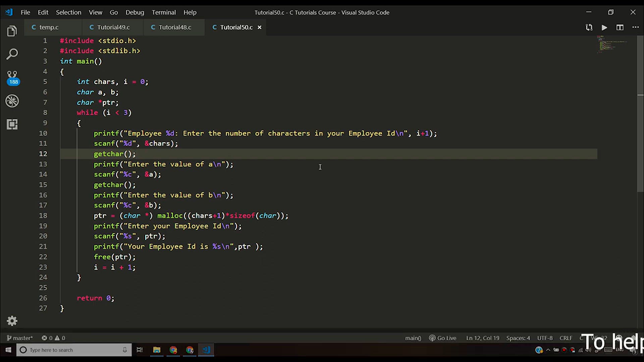Close the Tutorial50.c tab

click(259, 27)
